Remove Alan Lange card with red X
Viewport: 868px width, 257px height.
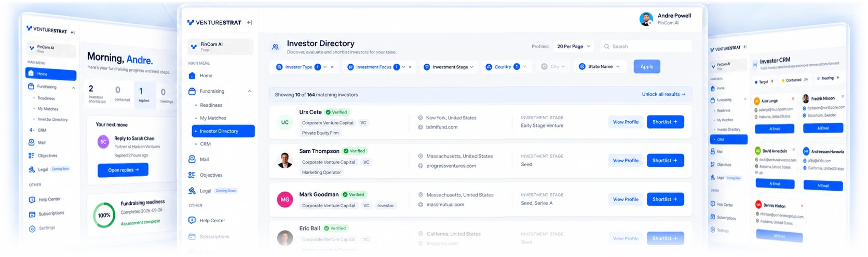point(793,98)
